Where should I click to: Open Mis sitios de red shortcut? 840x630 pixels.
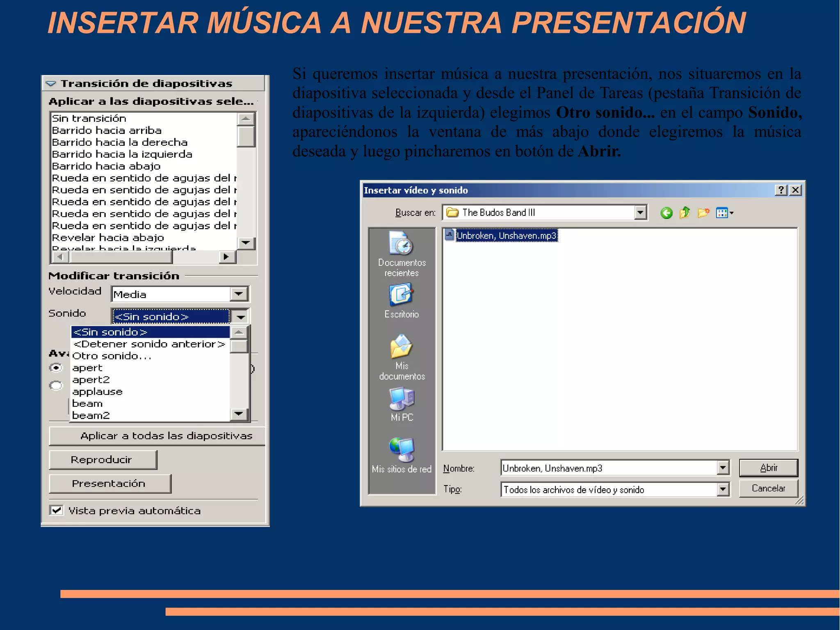[x=402, y=456]
